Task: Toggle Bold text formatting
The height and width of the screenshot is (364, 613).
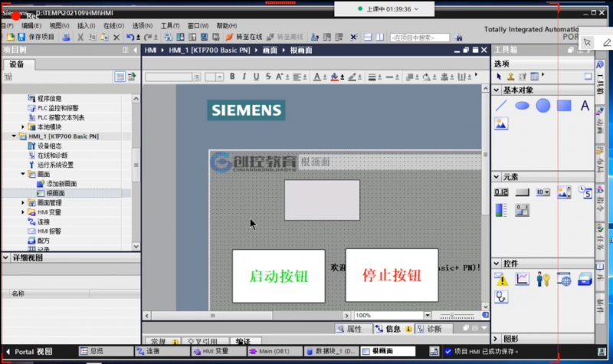Action: coord(233,77)
